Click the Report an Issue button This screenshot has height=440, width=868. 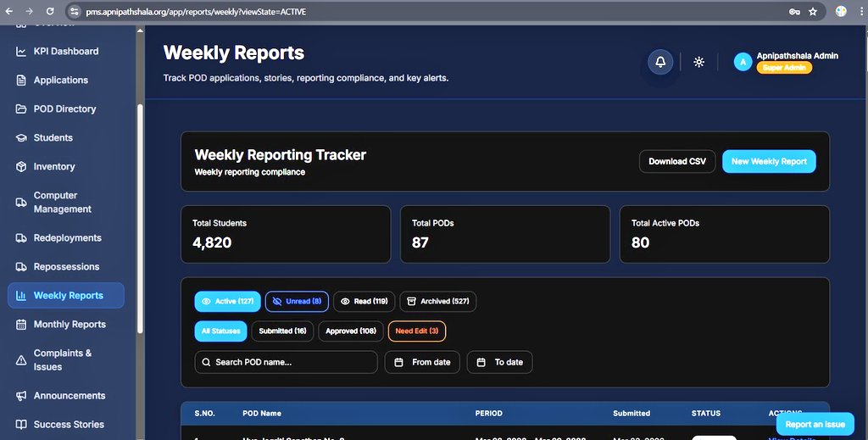[815, 425]
